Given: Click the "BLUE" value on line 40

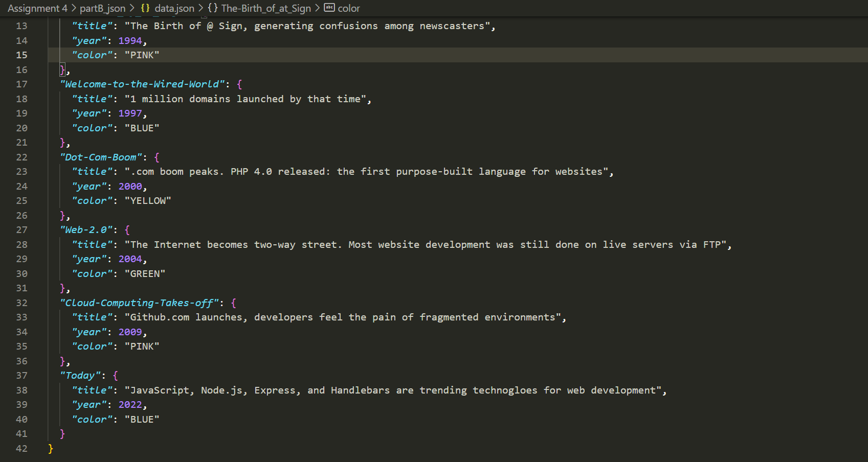Looking at the screenshot, I should [142, 419].
